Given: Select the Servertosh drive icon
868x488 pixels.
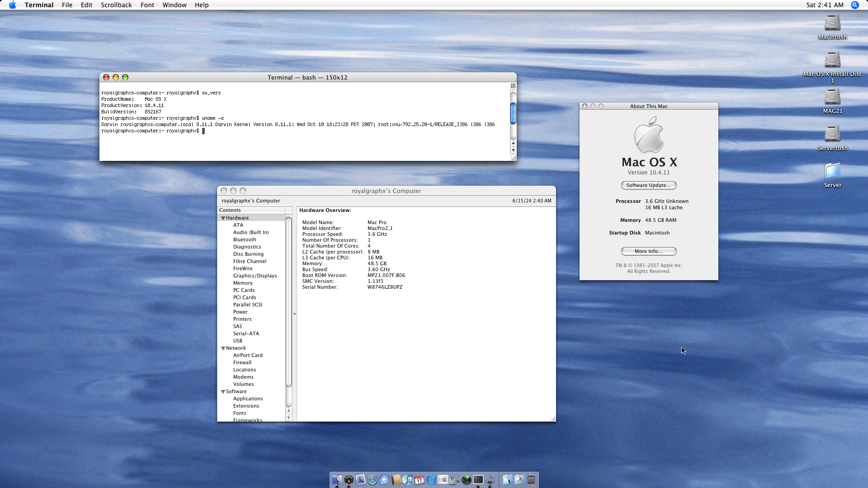Looking at the screenshot, I should 832,138.
